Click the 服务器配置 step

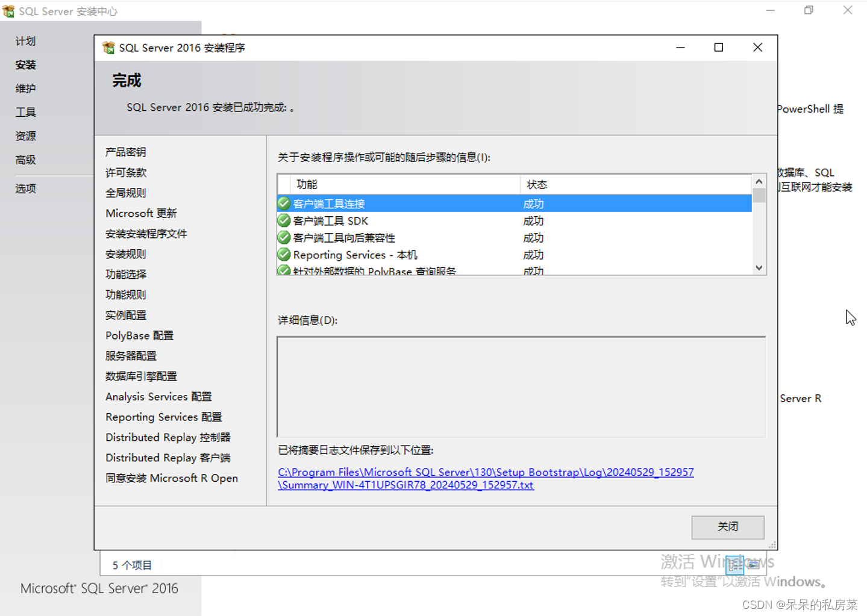coord(131,356)
